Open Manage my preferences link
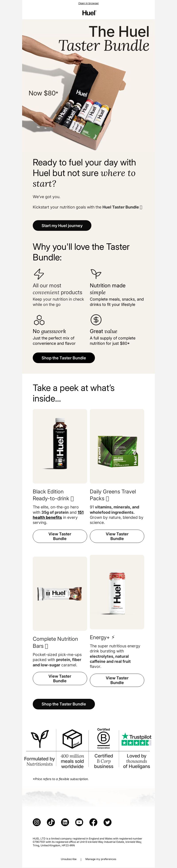Image resolution: width=177 pixels, height=868 pixels. 101,859
